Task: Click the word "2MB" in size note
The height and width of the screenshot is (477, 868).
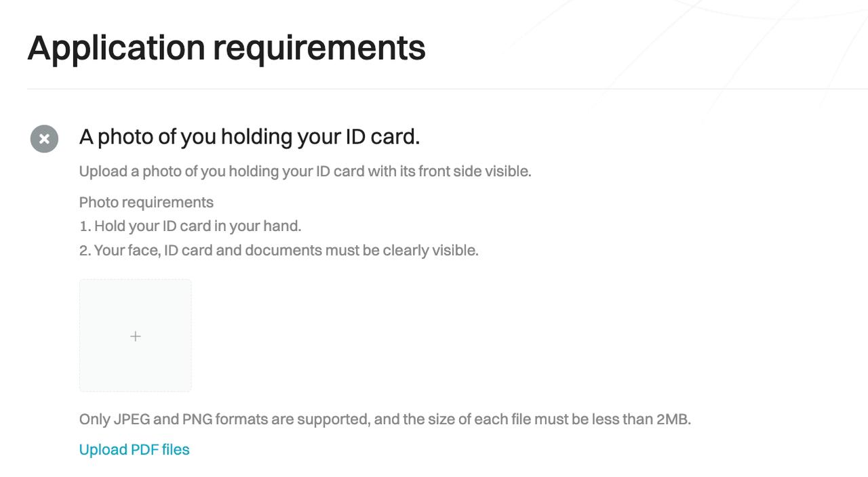Action: [x=672, y=419]
